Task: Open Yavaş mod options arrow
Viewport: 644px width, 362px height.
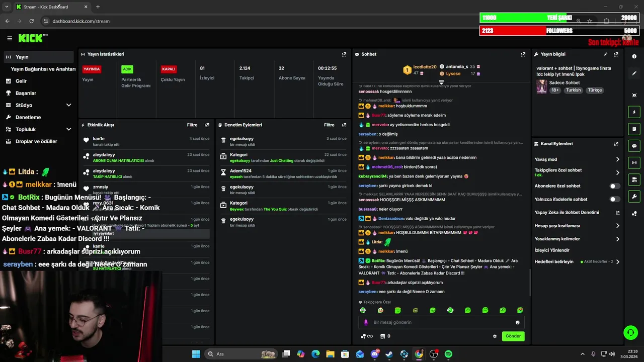Action: [x=617, y=159]
